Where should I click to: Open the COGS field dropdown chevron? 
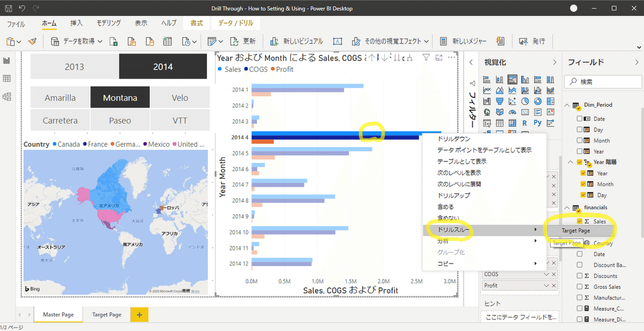[x=547, y=274]
